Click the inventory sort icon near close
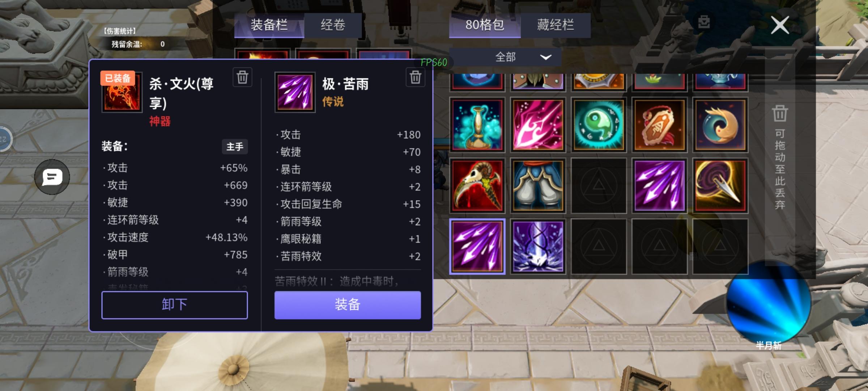This screenshot has height=391, width=868. click(704, 22)
